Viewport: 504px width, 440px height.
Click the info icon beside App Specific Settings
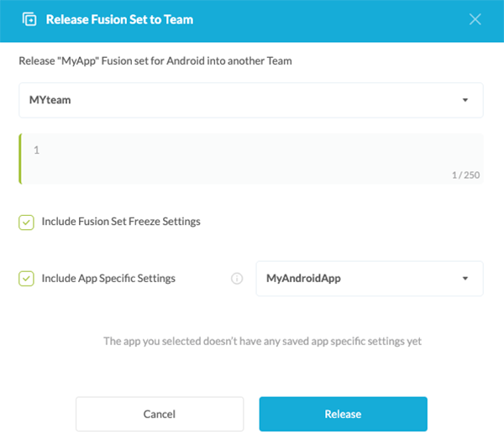coord(237,279)
